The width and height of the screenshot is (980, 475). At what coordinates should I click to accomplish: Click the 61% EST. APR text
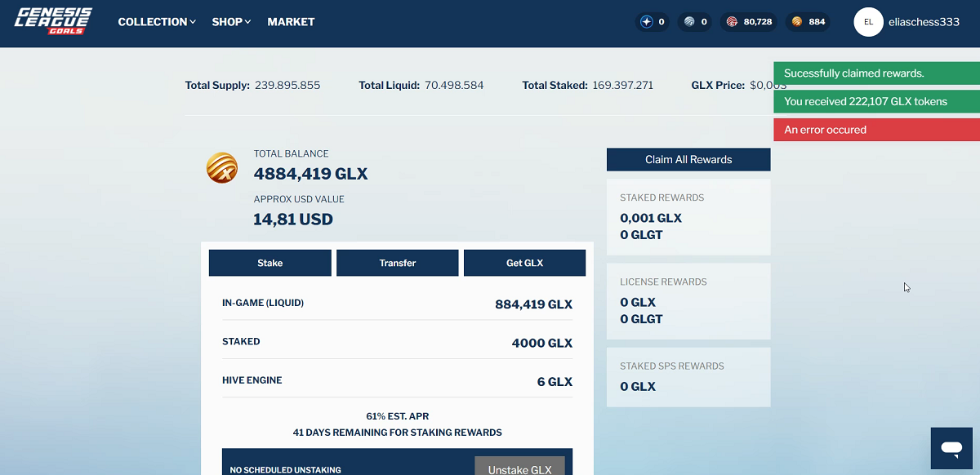click(398, 416)
